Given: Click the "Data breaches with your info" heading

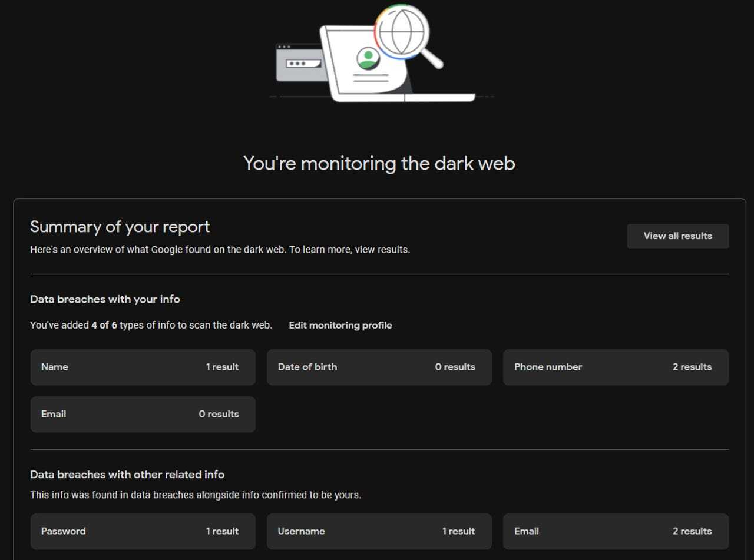Looking at the screenshot, I should pyautogui.click(x=105, y=299).
